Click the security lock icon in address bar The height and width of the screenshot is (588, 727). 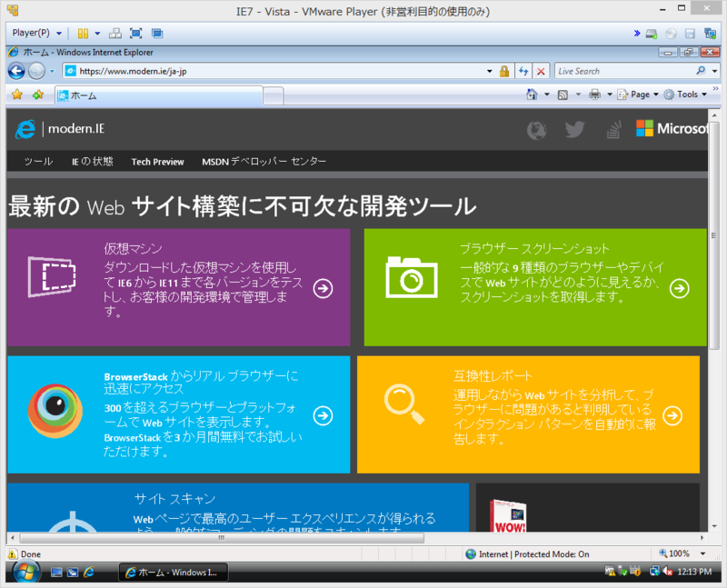click(504, 71)
